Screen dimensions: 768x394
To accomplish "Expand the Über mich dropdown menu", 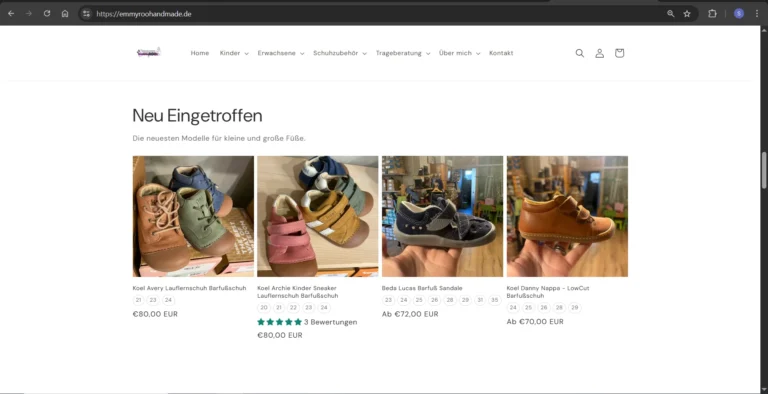I will coord(459,53).
